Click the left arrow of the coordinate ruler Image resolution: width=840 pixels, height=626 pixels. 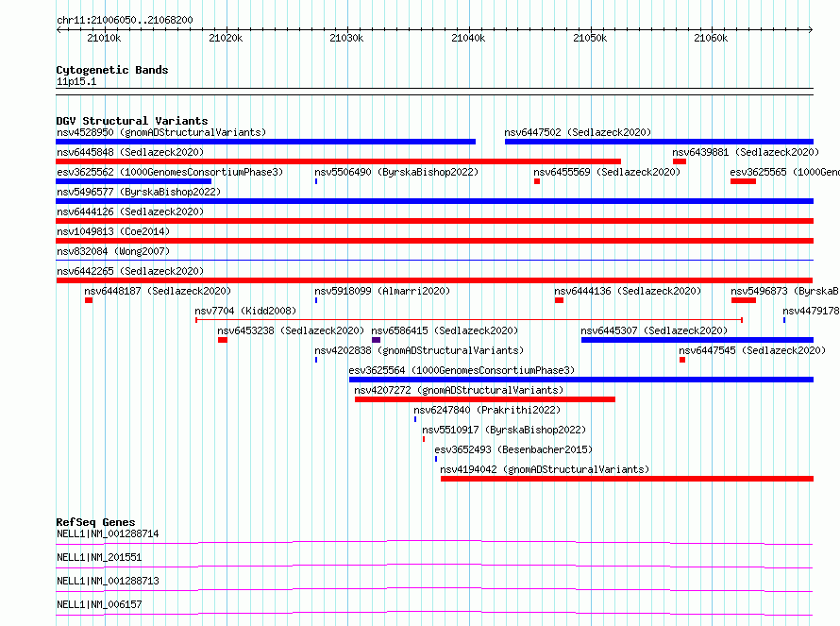pos(59,30)
